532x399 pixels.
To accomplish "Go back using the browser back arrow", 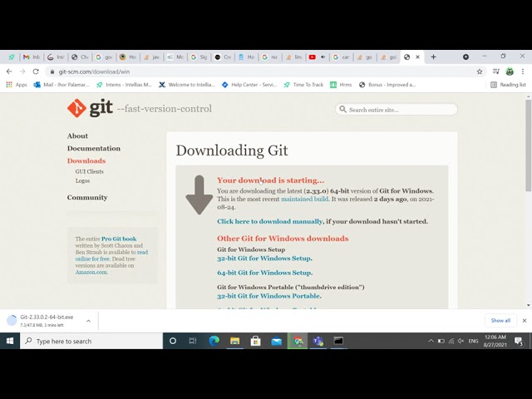I will pos(9,71).
